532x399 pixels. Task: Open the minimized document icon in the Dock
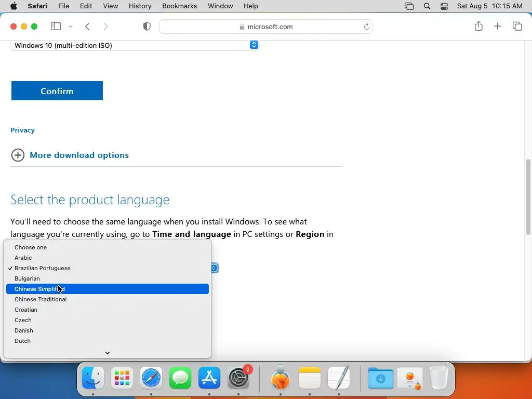coord(410,378)
